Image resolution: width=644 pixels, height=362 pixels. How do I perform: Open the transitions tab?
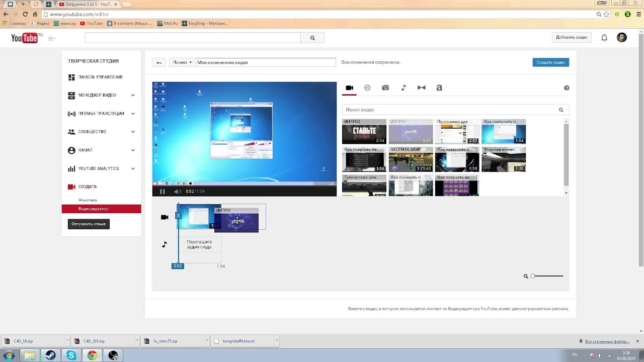(422, 87)
